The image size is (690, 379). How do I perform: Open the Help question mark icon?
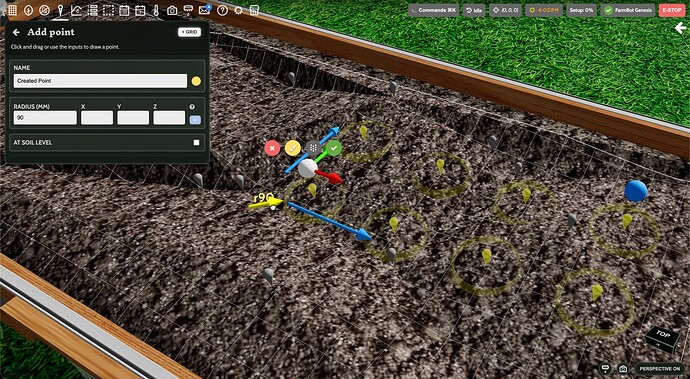click(x=222, y=10)
